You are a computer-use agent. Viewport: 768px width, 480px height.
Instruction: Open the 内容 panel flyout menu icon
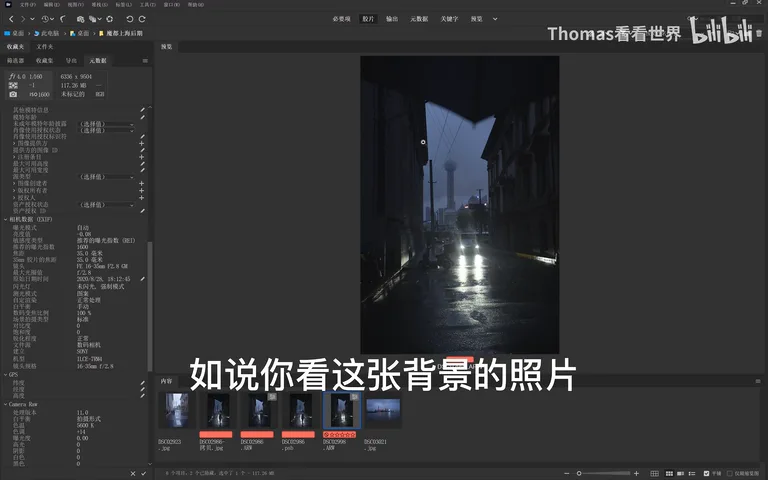(758, 381)
